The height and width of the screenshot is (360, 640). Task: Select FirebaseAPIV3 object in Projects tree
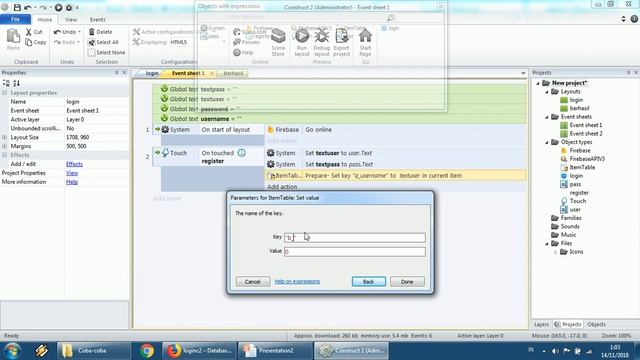click(587, 159)
